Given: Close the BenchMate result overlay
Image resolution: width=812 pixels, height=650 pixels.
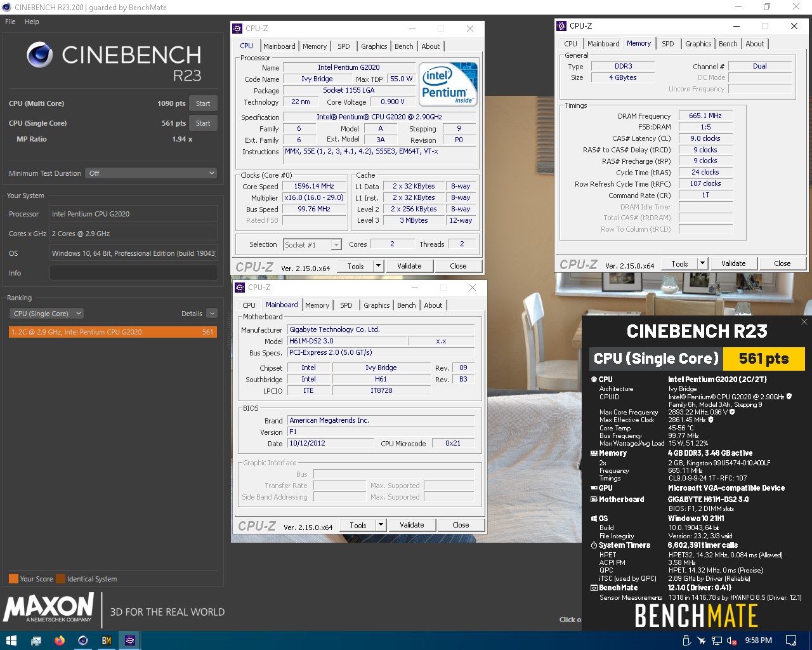Looking at the screenshot, I should coord(804,322).
